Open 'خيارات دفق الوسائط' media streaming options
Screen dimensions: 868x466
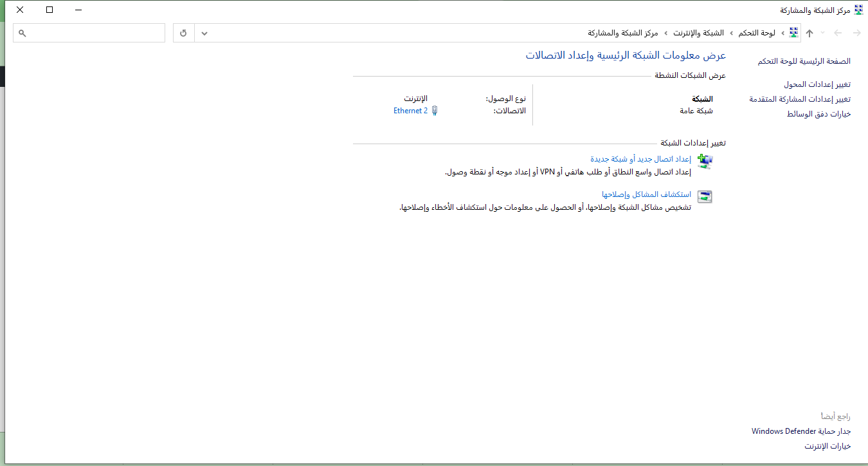point(819,114)
